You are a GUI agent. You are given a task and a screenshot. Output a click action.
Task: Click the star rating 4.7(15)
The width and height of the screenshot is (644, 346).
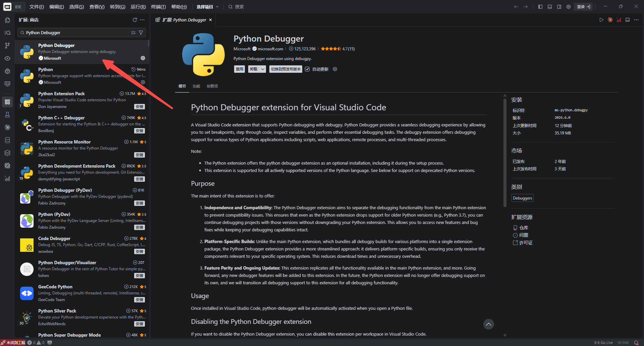coord(338,49)
